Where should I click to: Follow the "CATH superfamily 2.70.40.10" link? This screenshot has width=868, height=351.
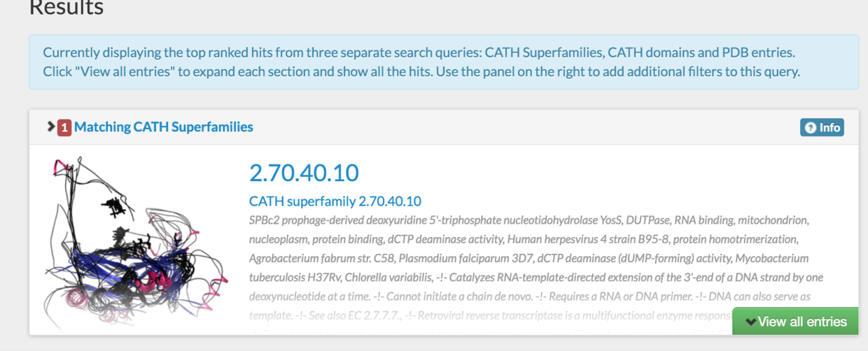point(335,201)
